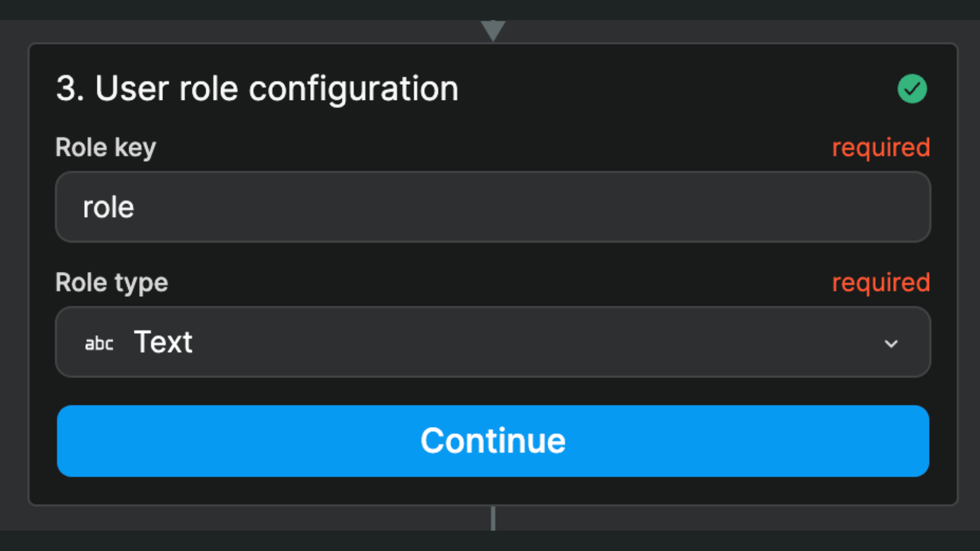Click the required indicator for Role key
The height and width of the screenshot is (551, 980).
pyautogui.click(x=881, y=147)
